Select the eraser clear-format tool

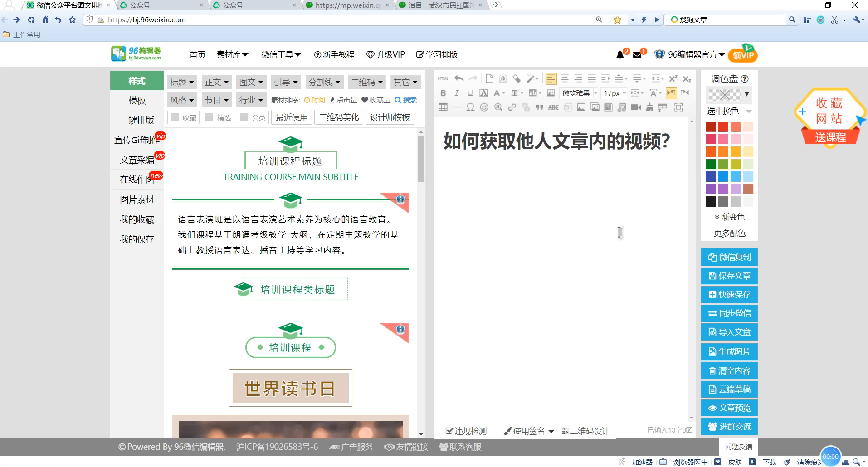[x=517, y=78]
